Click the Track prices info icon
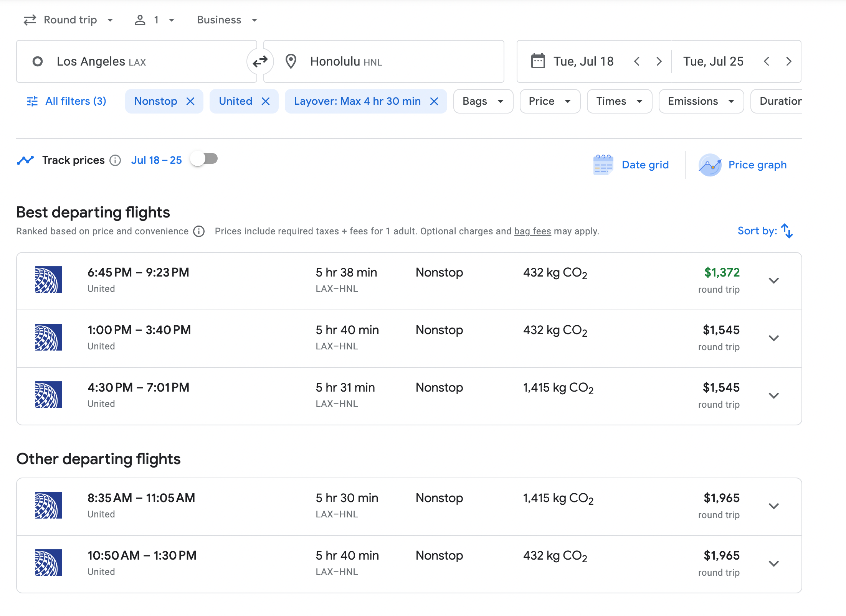The image size is (846, 616). pos(115,160)
